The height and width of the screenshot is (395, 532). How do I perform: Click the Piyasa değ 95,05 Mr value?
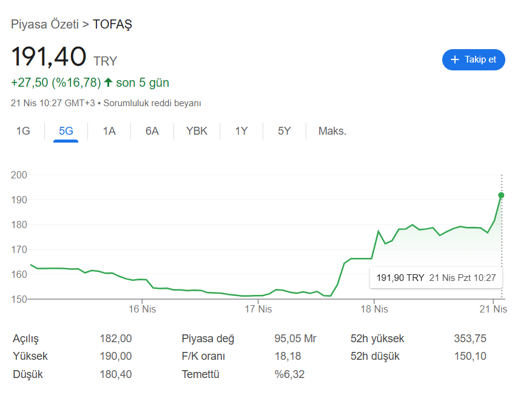[295, 339]
